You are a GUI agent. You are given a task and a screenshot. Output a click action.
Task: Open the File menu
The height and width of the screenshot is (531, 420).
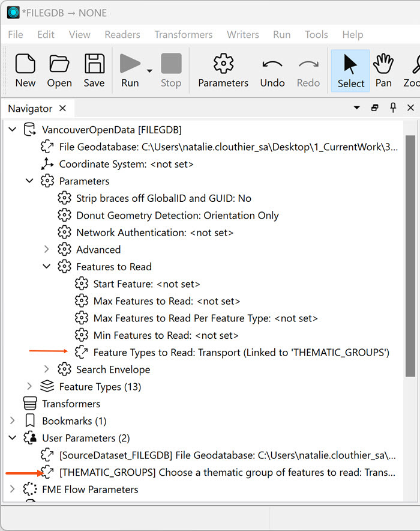[x=16, y=35]
